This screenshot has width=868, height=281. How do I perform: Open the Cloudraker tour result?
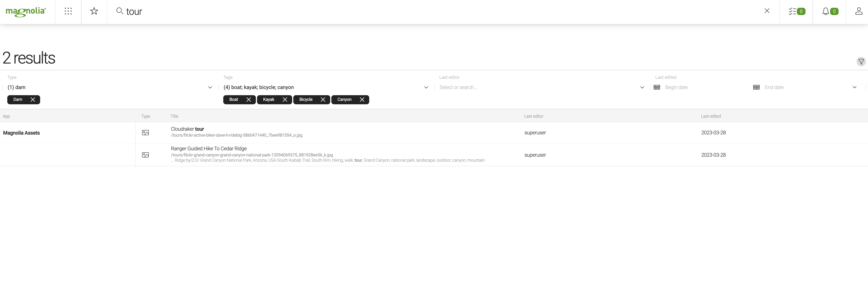(x=187, y=129)
